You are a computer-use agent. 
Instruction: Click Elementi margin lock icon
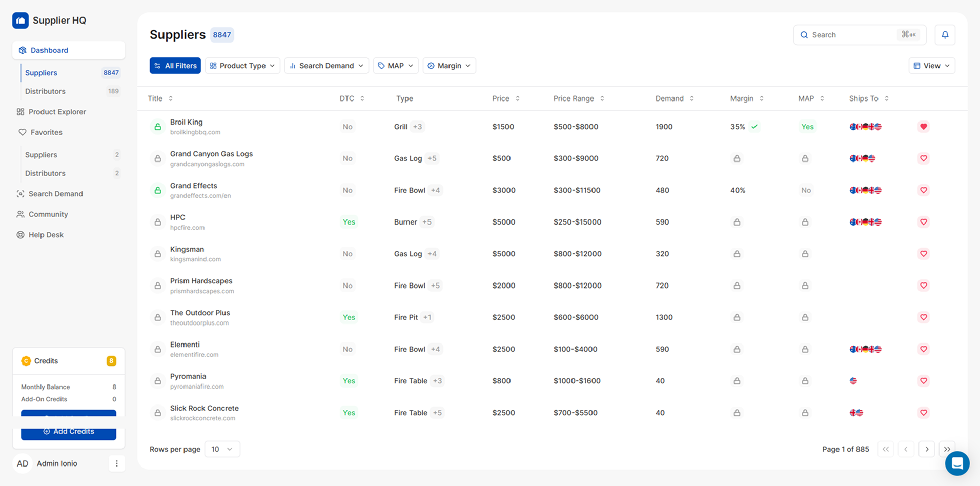[737, 349]
